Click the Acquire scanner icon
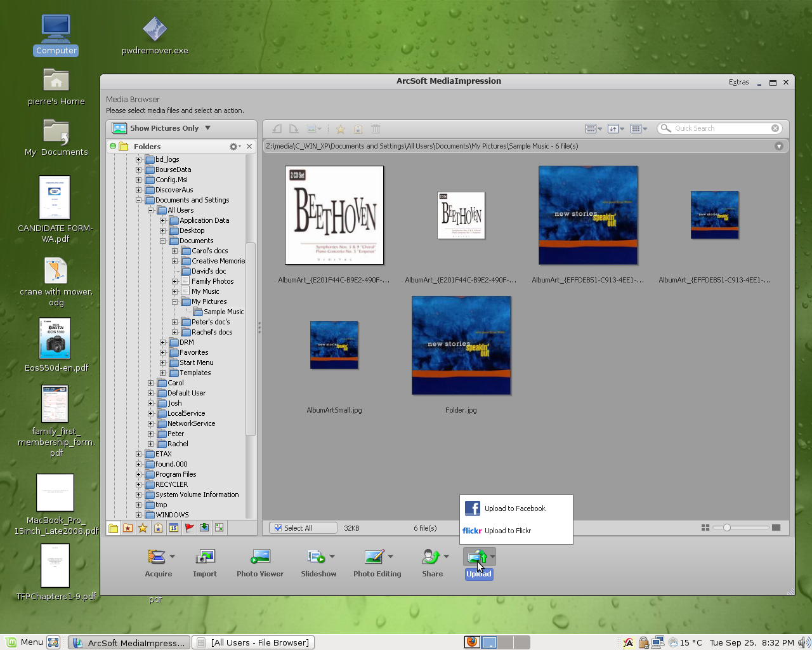812x650 pixels. (156, 557)
